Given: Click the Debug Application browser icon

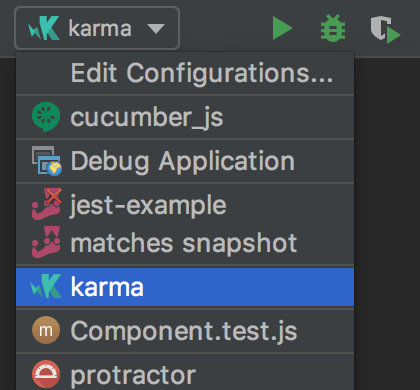Looking at the screenshot, I should (47, 161).
